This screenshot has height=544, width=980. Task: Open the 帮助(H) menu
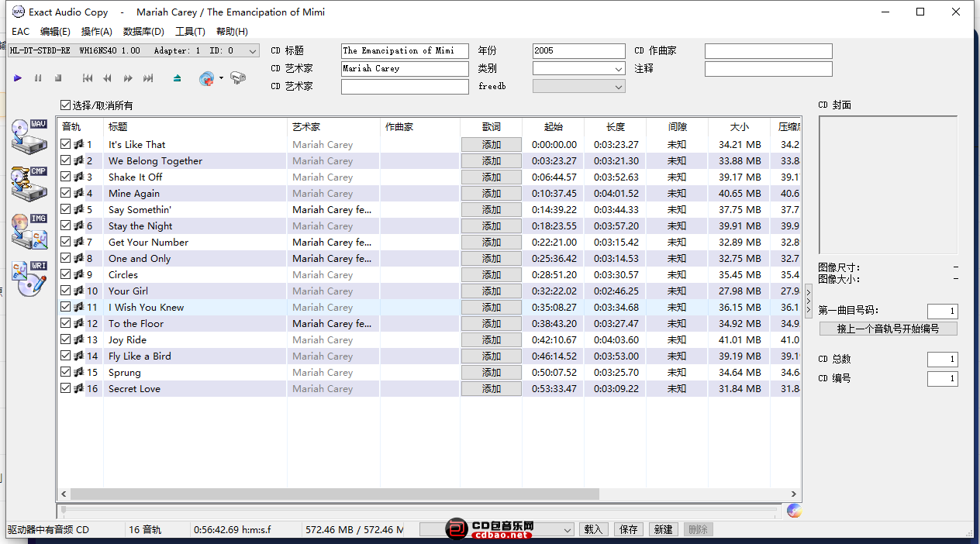click(x=232, y=32)
